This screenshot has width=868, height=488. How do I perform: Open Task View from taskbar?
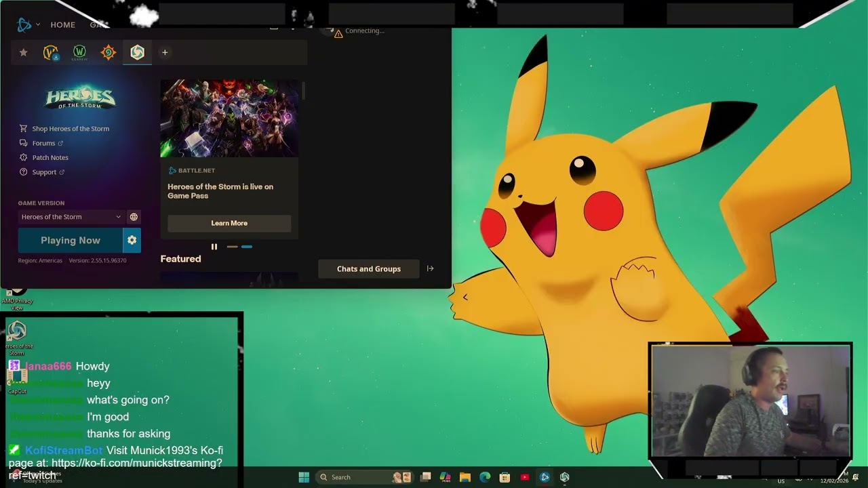[x=425, y=477]
